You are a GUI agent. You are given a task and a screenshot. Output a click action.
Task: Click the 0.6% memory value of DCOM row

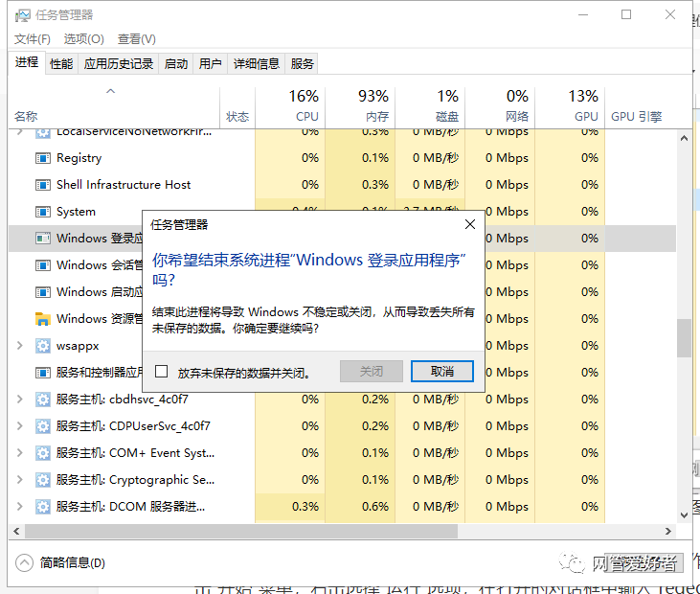tap(375, 507)
